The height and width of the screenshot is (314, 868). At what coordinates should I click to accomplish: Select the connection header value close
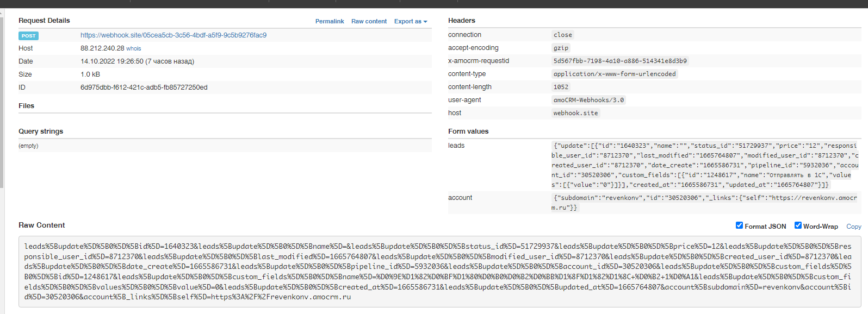[x=563, y=35]
